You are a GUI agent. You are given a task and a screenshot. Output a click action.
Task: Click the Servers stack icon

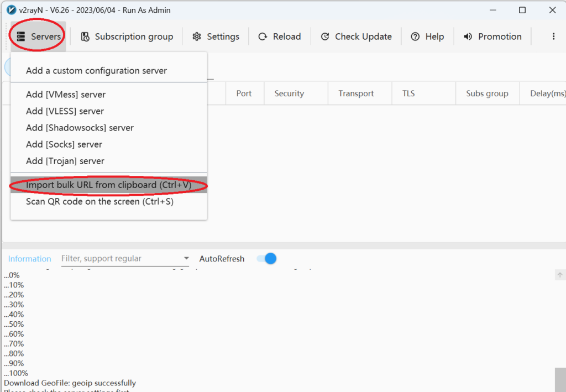coord(21,36)
